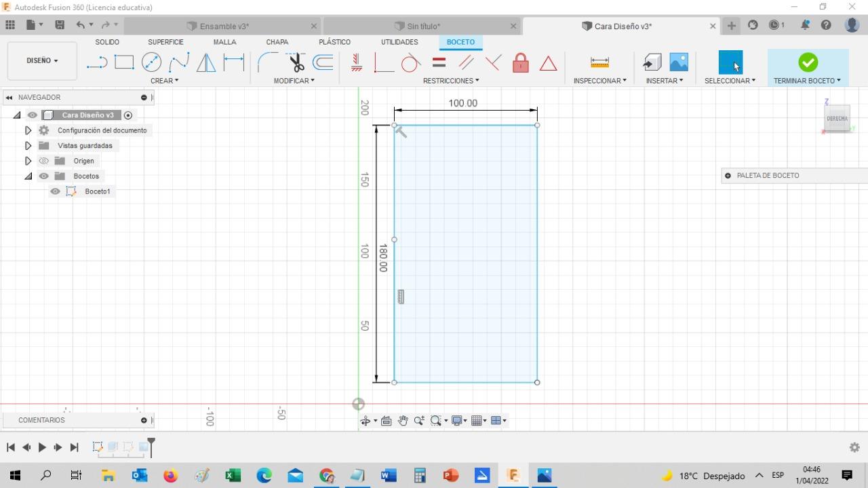This screenshot has width=868, height=488.
Task: Apply the Tangent constraint
Action: 411,63
